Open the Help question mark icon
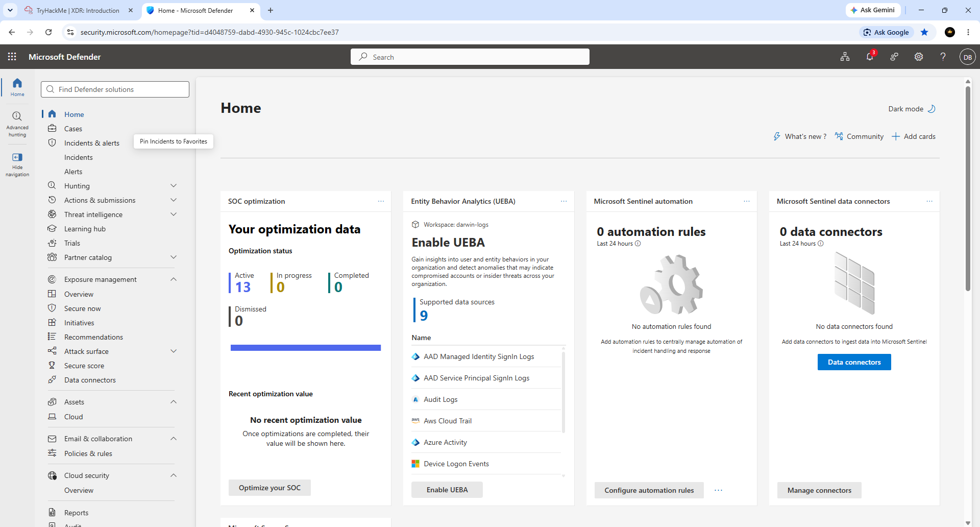 point(943,57)
